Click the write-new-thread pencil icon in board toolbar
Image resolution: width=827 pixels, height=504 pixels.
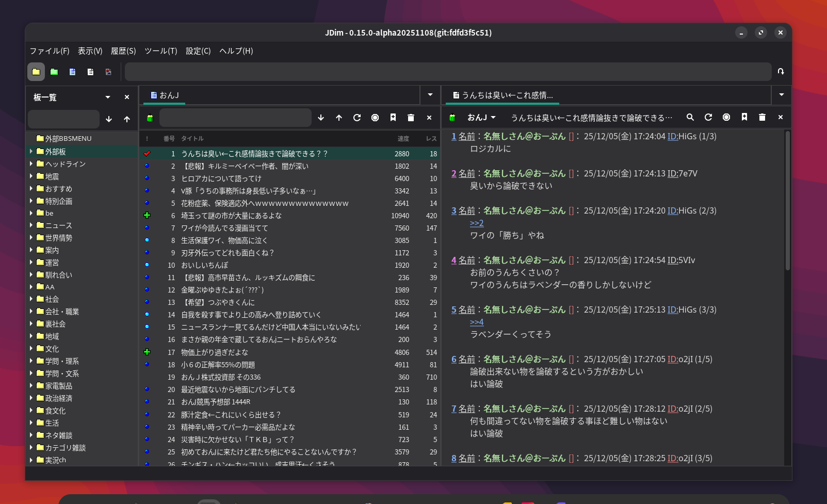point(150,118)
